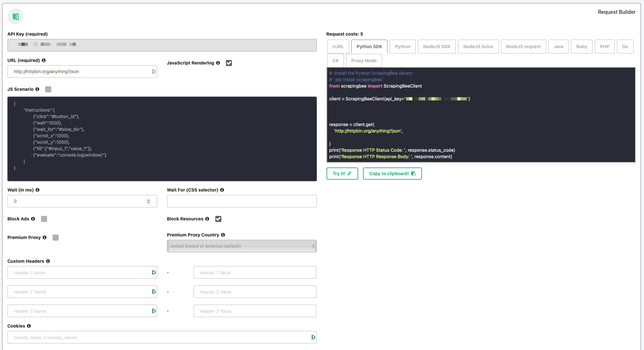Screen dimensions: 644x350
Task: Click the httpbin URL string in code
Action: 368,131
